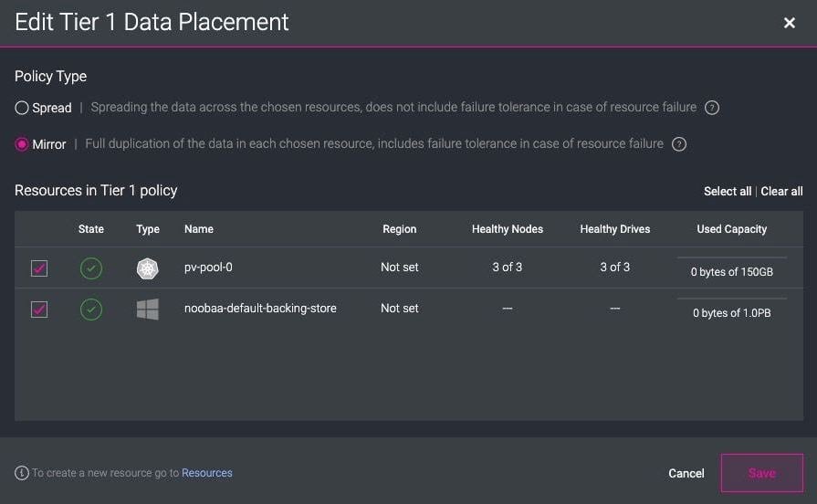
Task: Click the green healthy state icon for pv-pool-0
Action: pyautogui.click(x=91, y=268)
